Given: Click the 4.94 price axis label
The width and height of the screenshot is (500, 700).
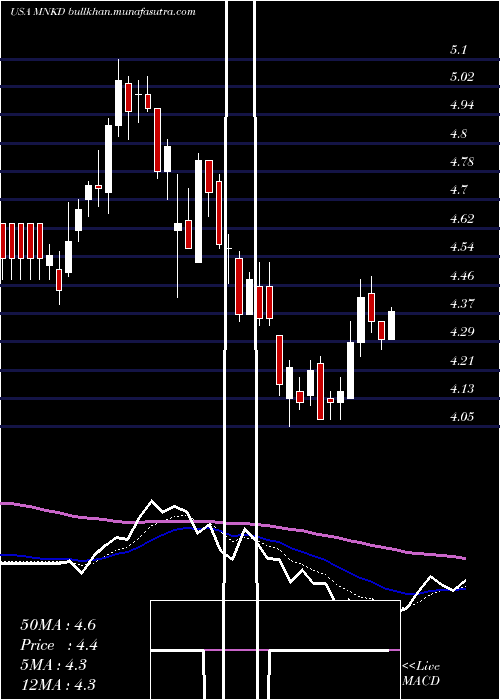Looking at the screenshot, I should pos(462,105).
